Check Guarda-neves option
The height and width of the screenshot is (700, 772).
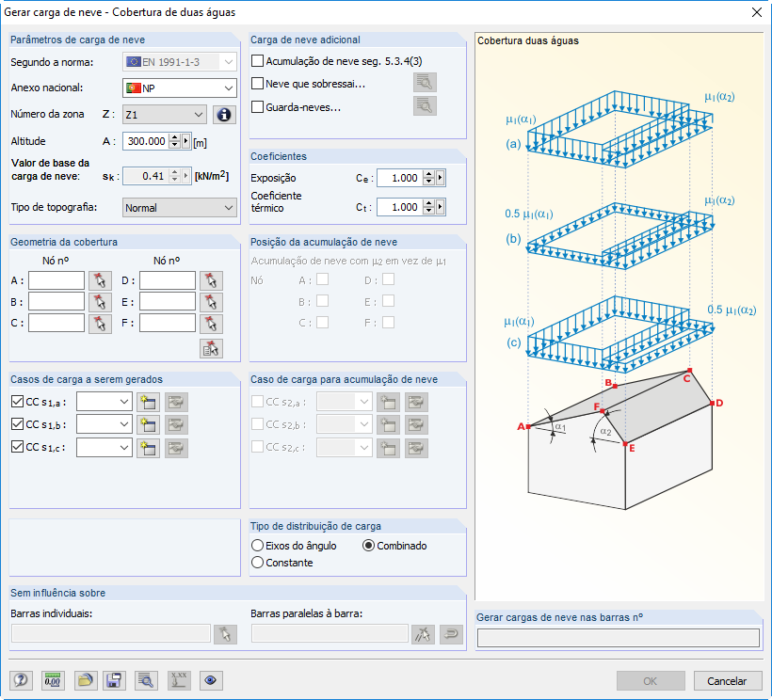pyautogui.click(x=258, y=106)
